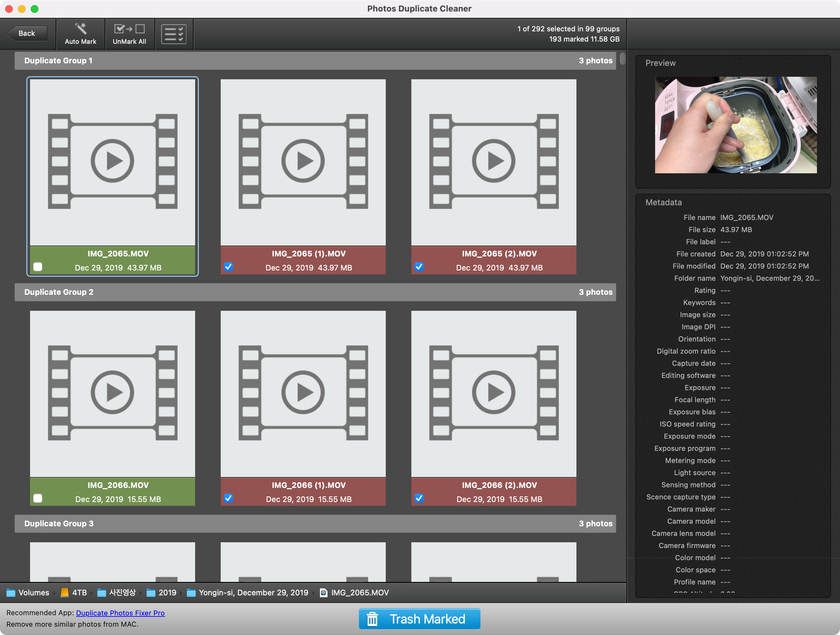Click the duplicates list vertical scrollbar
This screenshot has height=635, width=840.
tap(622, 59)
